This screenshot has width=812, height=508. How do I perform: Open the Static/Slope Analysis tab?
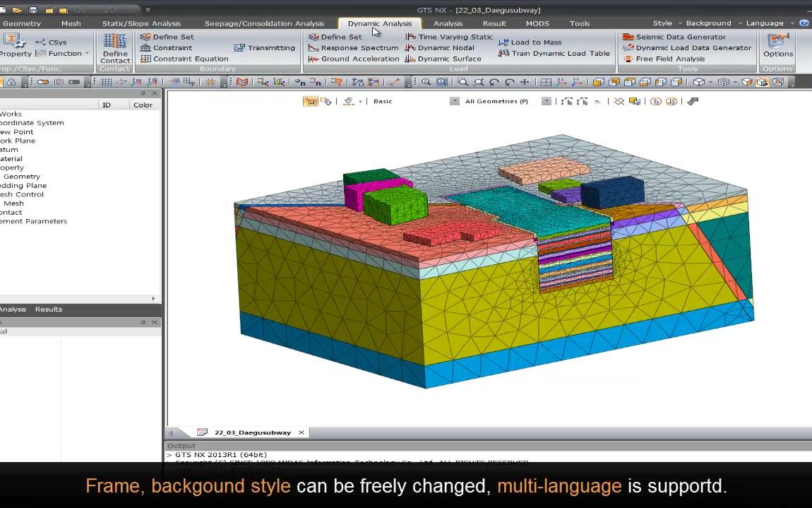[141, 23]
